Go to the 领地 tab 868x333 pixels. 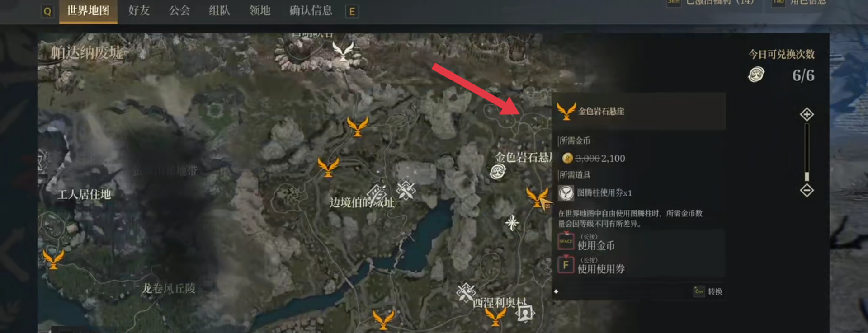tap(259, 11)
